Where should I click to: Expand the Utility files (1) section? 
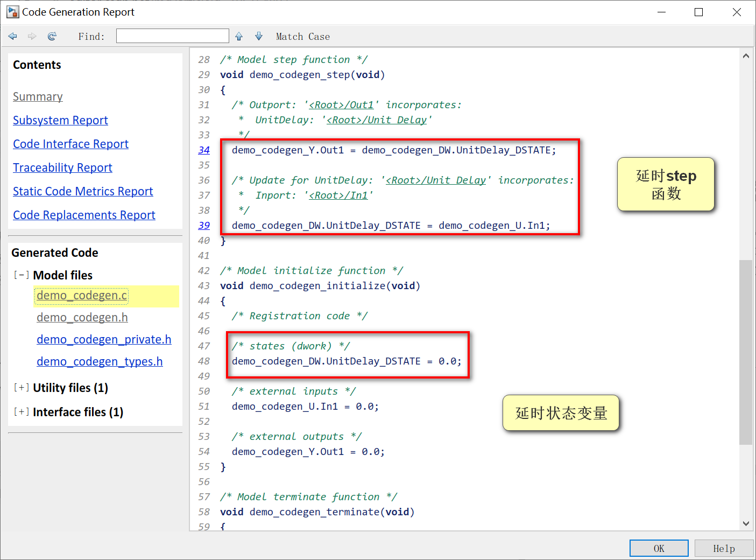coord(21,388)
